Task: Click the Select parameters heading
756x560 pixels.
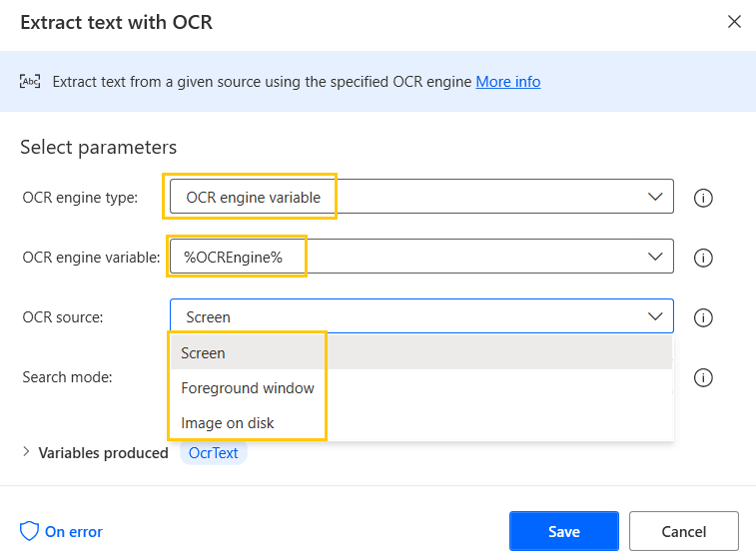Action: click(x=98, y=147)
